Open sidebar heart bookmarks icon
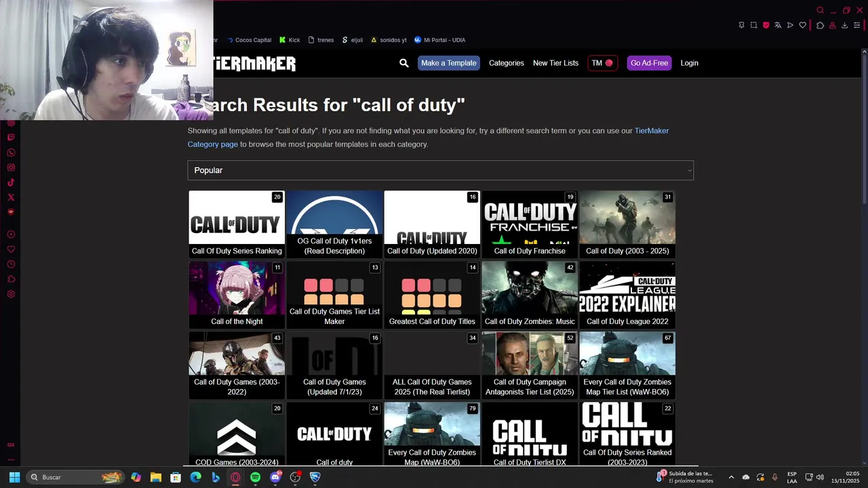 11,249
